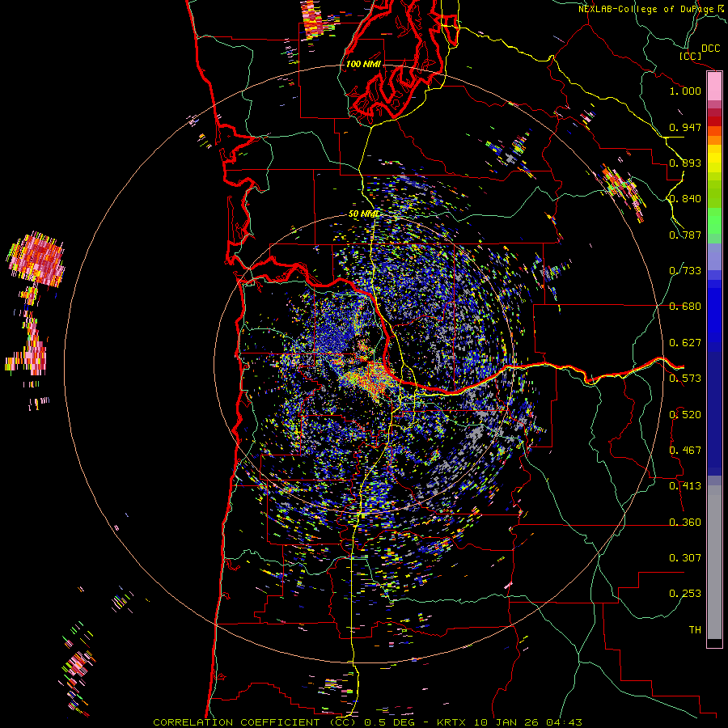Select the 0.467 color bar value
This screenshot has width=728, height=728.
[x=685, y=451]
